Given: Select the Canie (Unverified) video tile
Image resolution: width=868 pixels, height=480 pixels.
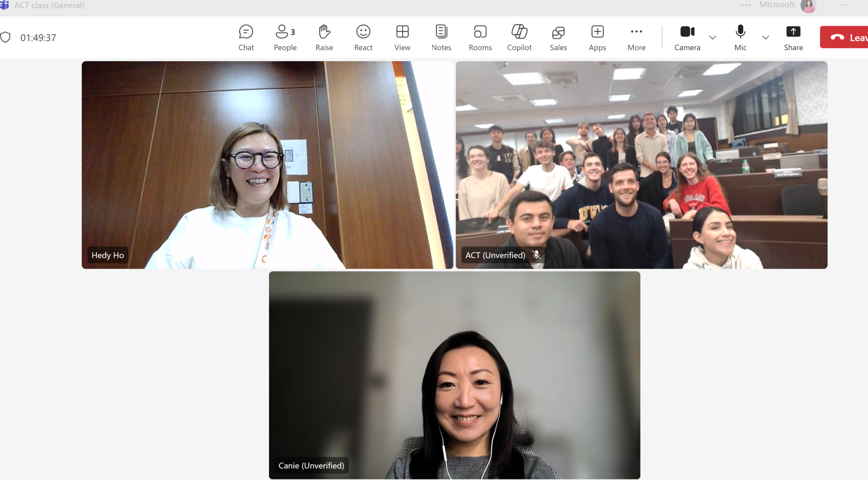Looking at the screenshot, I should [454, 375].
